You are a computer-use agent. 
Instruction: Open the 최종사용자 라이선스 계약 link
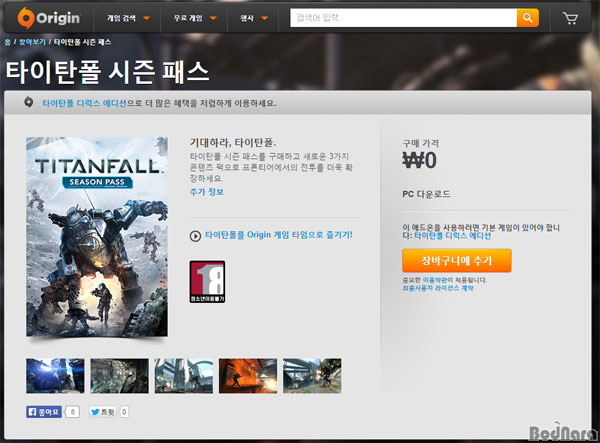pyautogui.click(x=438, y=288)
